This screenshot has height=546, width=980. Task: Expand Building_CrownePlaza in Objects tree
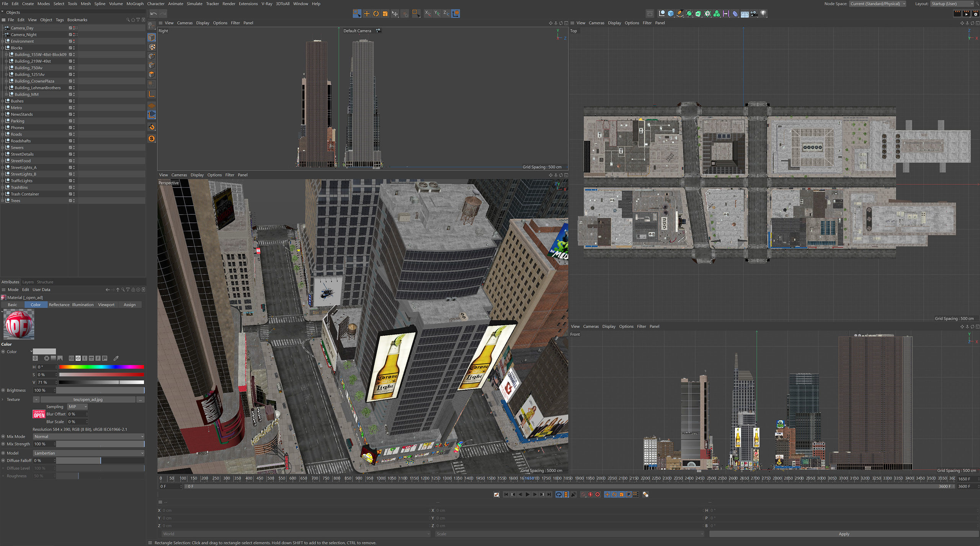pyautogui.click(x=7, y=81)
